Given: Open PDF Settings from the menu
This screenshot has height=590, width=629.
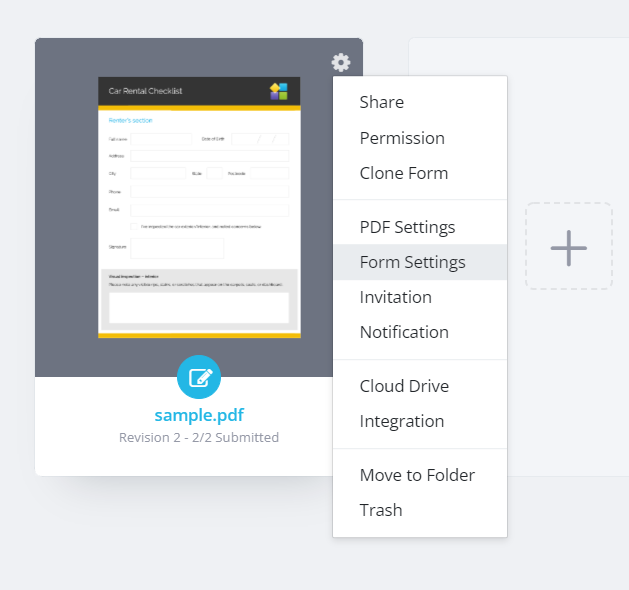Looking at the screenshot, I should point(407,227).
